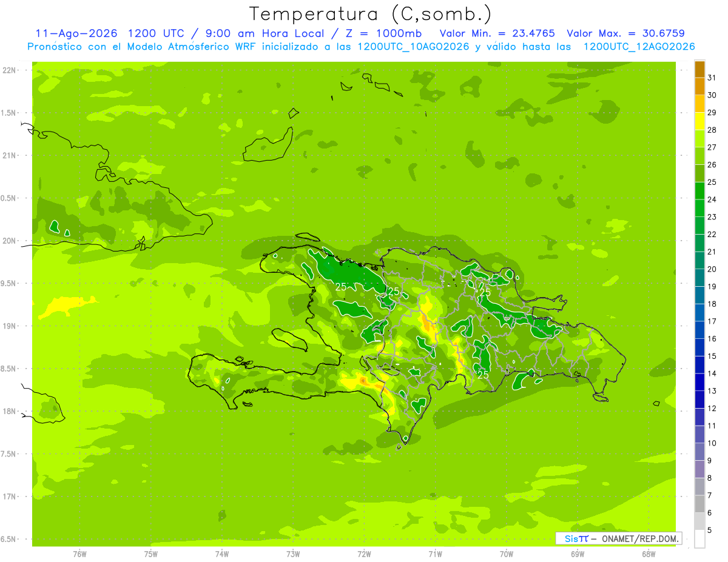Click the teal legend band between 20 and 21
The height and width of the screenshot is (562, 728).
[699, 260]
